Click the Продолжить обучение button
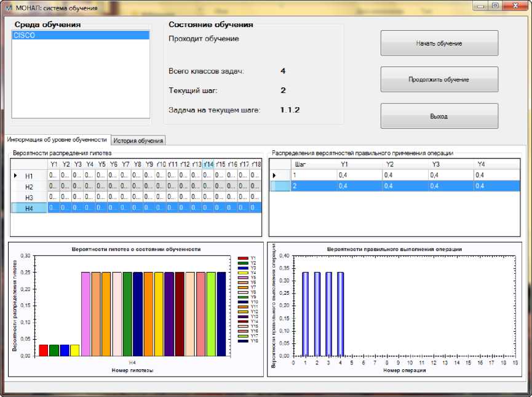The image size is (532, 397). (x=439, y=79)
